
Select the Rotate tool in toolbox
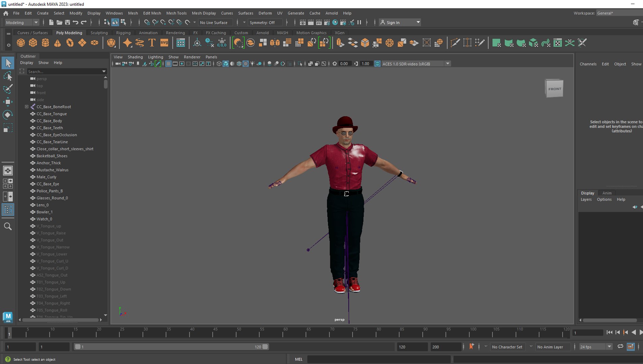coord(7,115)
